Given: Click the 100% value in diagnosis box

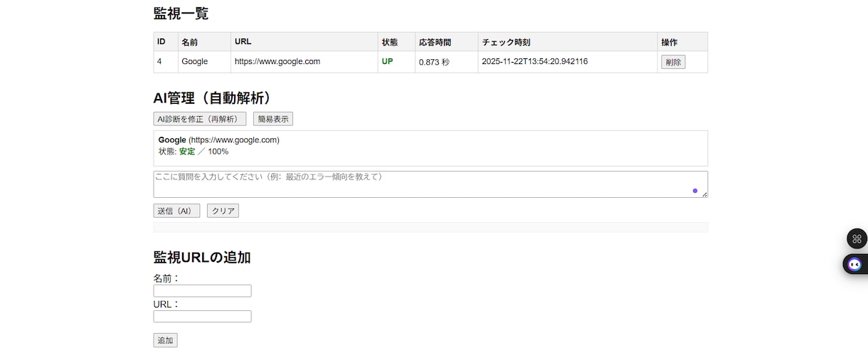Looking at the screenshot, I should click(218, 152).
